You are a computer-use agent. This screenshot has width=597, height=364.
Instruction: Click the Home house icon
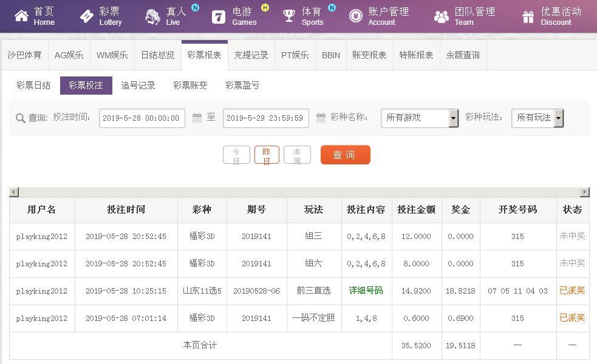coord(21,16)
